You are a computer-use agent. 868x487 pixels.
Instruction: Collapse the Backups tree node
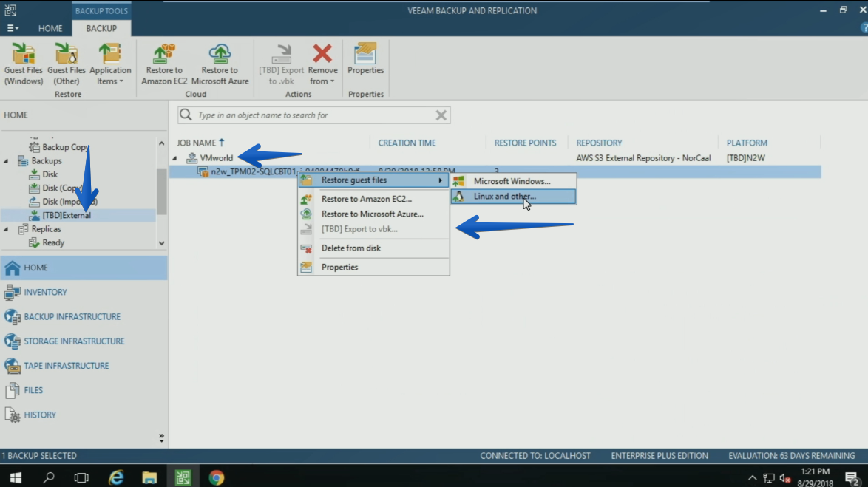[6, 161]
